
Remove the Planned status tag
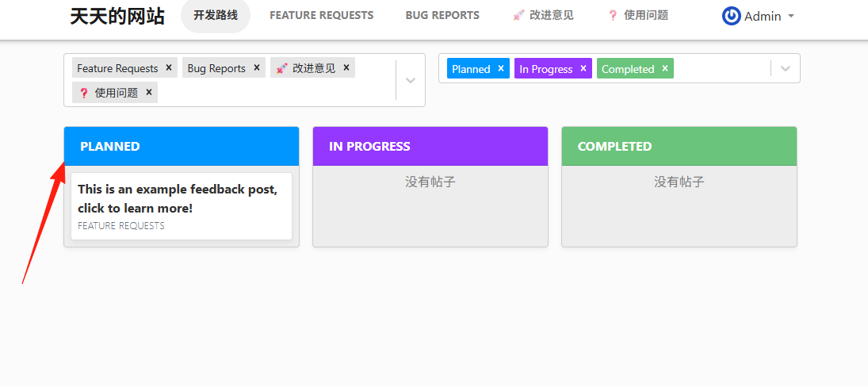[501, 68]
